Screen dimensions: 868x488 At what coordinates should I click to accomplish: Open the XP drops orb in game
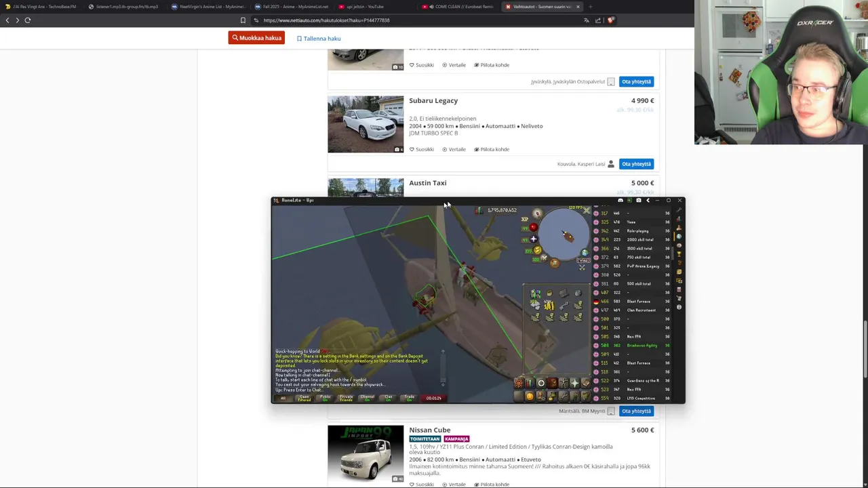point(525,219)
